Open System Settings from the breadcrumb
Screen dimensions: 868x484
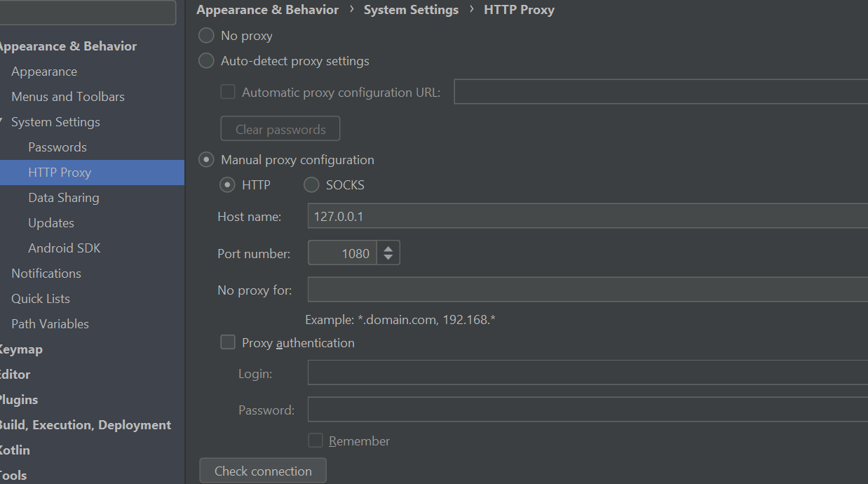click(x=411, y=9)
